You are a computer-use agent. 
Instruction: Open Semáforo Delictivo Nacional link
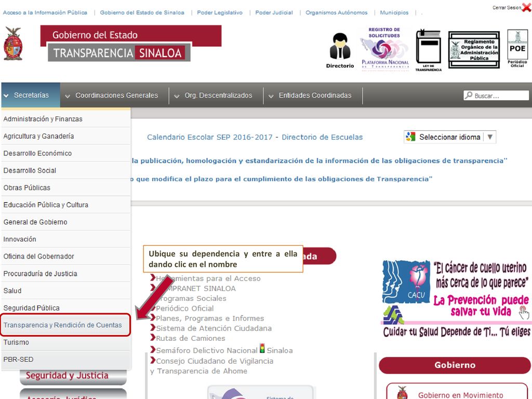click(x=207, y=351)
